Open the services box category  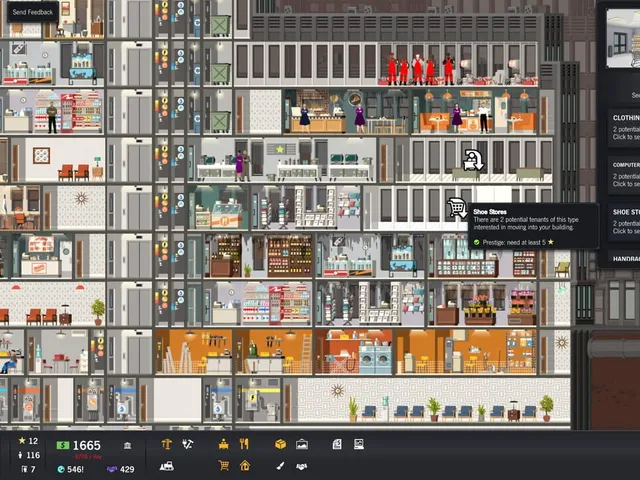click(280, 444)
